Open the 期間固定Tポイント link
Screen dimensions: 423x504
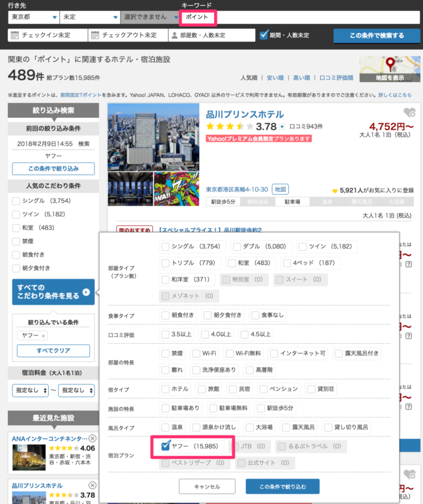(x=81, y=95)
